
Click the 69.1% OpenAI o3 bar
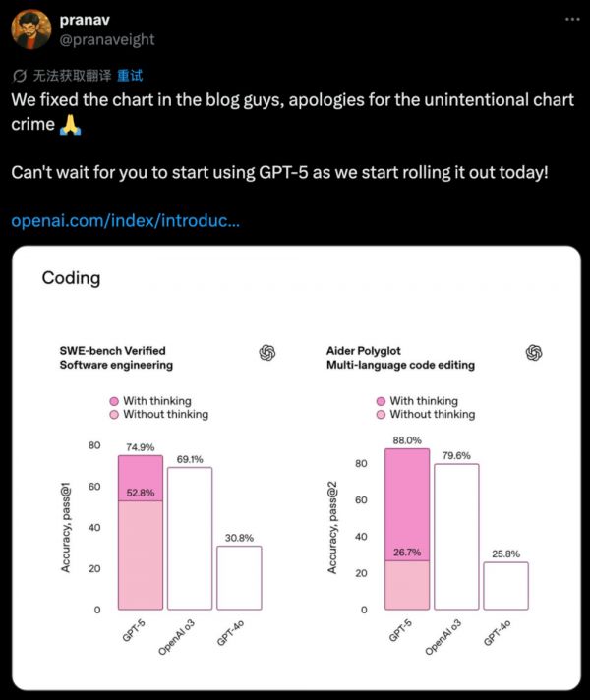[190, 539]
